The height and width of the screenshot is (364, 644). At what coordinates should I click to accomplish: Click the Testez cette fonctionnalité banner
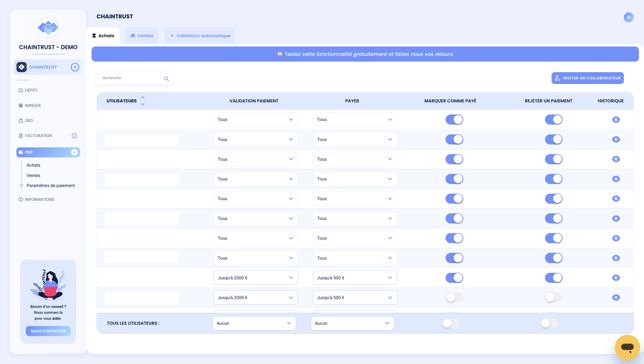(x=365, y=54)
